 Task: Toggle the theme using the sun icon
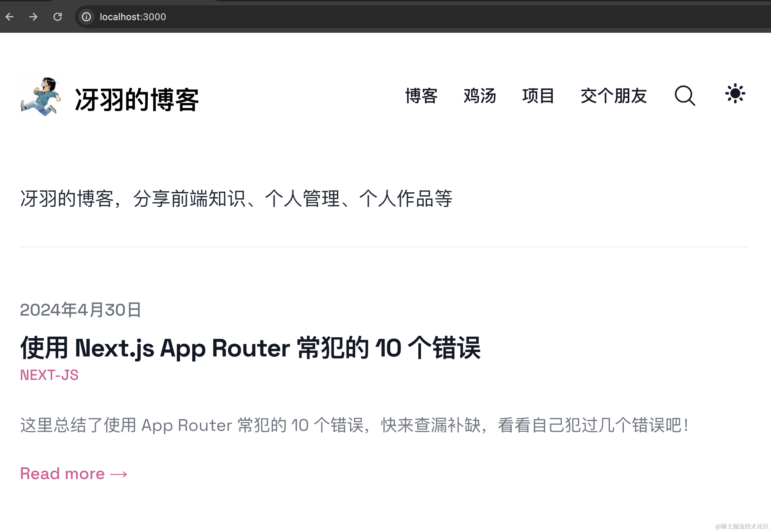[735, 94]
